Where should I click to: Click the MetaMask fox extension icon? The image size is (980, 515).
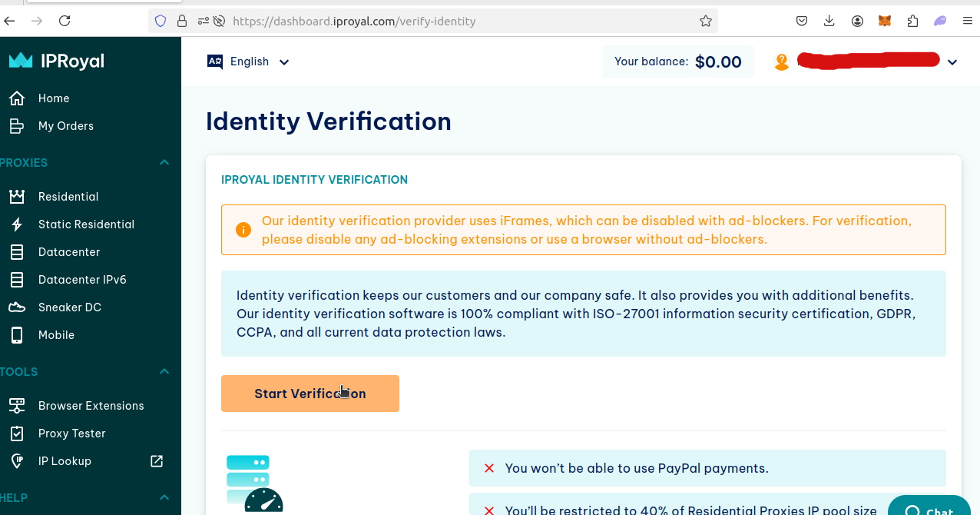[x=885, y=22]
